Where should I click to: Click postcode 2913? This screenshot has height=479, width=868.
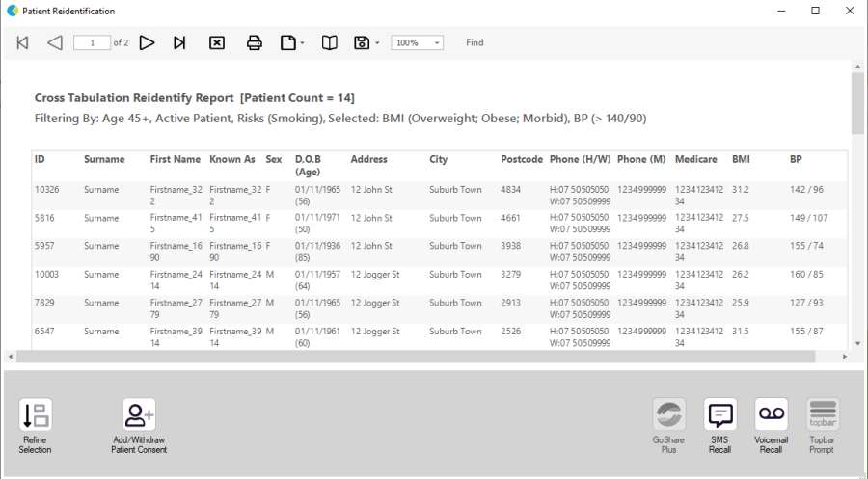pos(510,303)
